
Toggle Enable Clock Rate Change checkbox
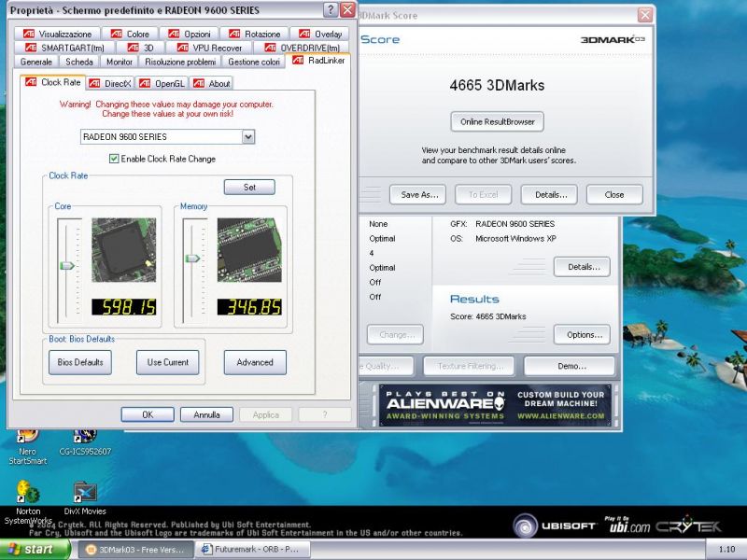114,159
